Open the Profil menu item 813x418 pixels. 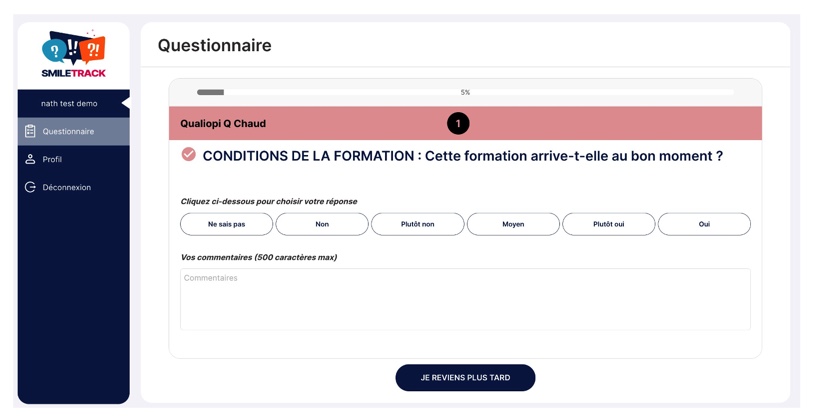click(74, 159)
